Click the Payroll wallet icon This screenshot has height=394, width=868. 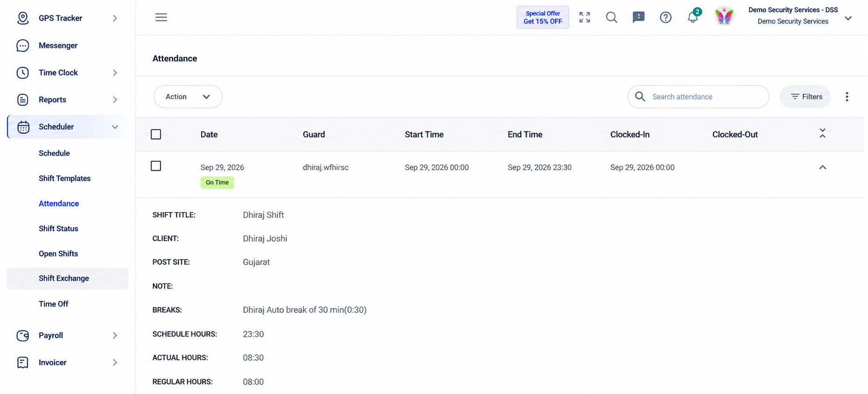pos(23,336)
